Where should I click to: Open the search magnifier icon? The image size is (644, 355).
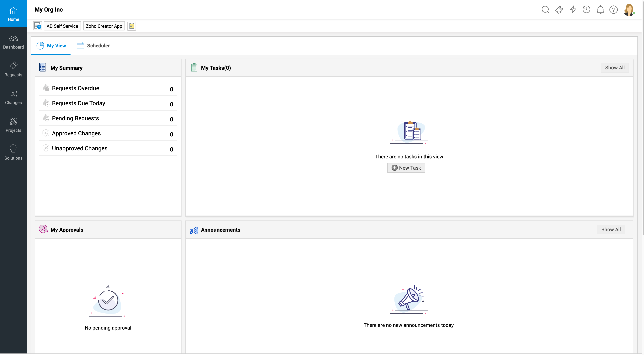pyautogui.click(x=545, y=10)
